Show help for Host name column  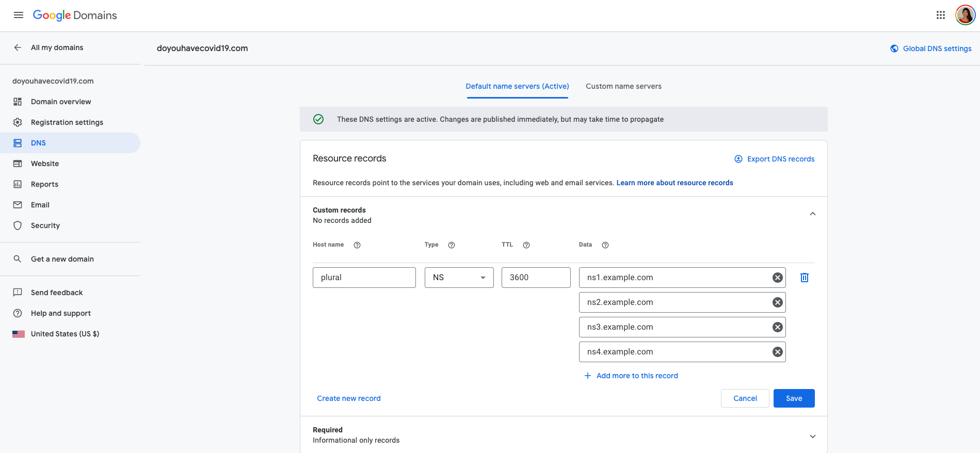(357, 245)
